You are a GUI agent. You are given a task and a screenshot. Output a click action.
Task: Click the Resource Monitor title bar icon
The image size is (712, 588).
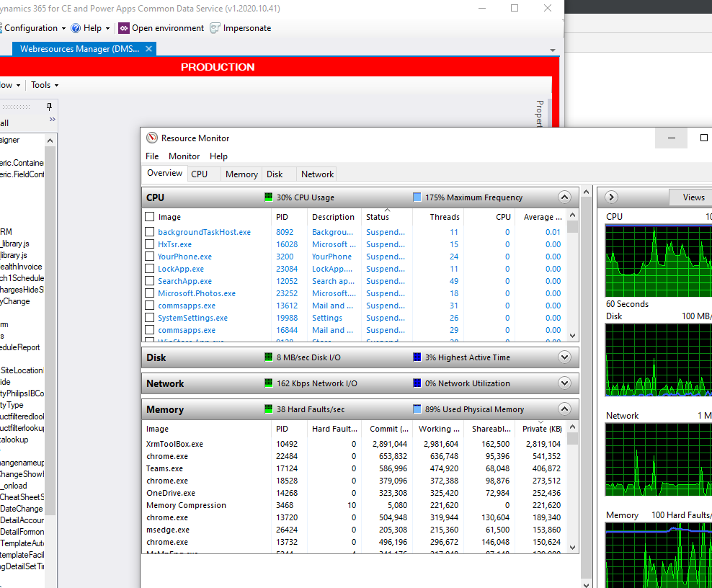pyautogui.click(x=151, y=138)
